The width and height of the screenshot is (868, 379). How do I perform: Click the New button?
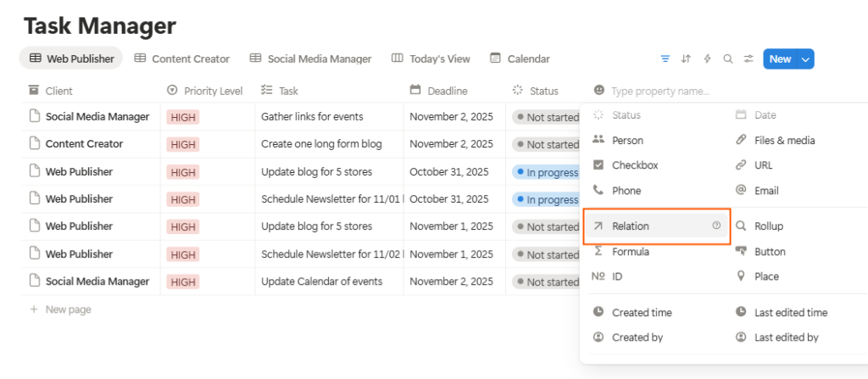click(780, 59)
